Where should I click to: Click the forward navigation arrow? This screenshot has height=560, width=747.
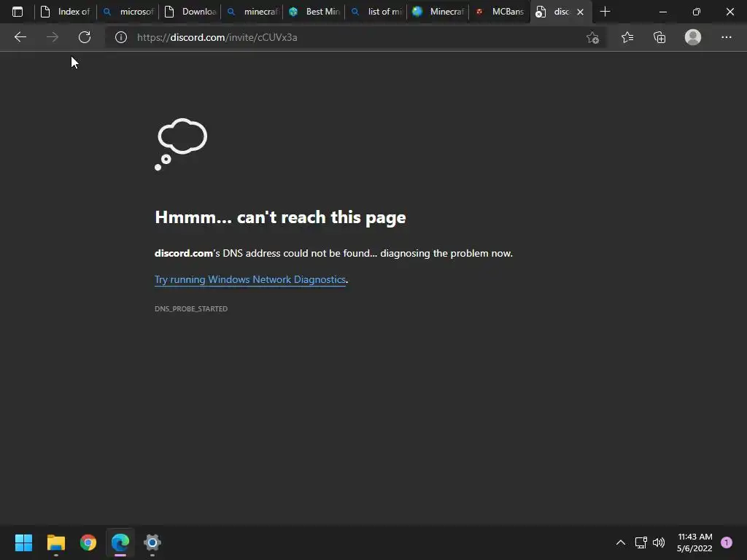53,37
